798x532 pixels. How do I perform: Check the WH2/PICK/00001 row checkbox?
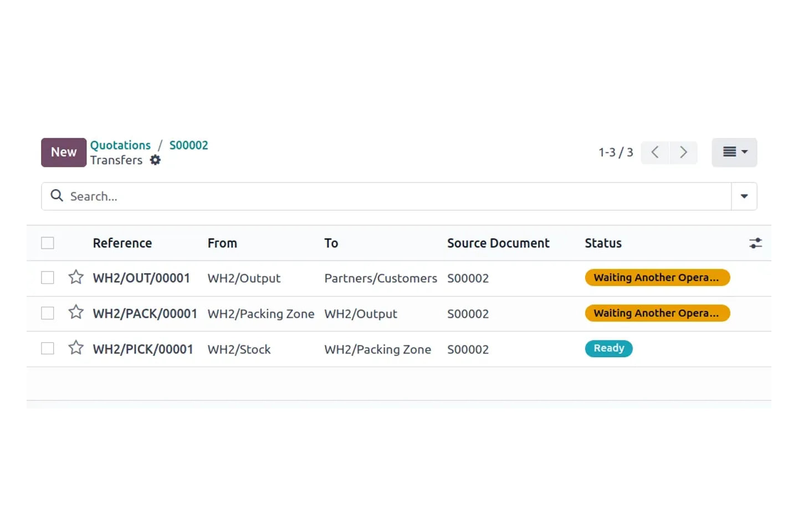coord(48,349)
